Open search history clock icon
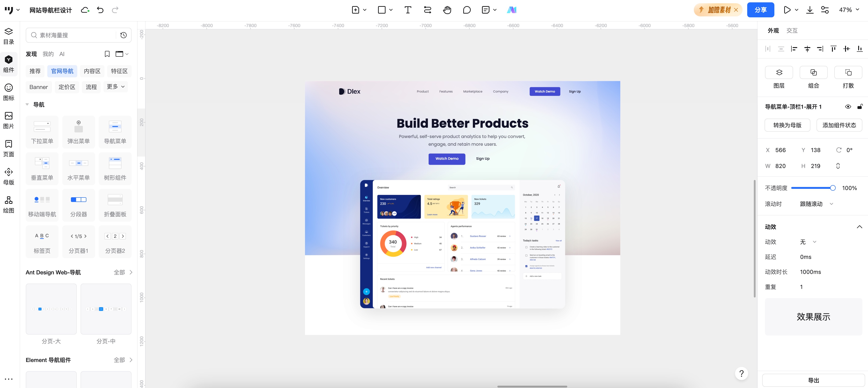868x388 pixels. point(124,35)
